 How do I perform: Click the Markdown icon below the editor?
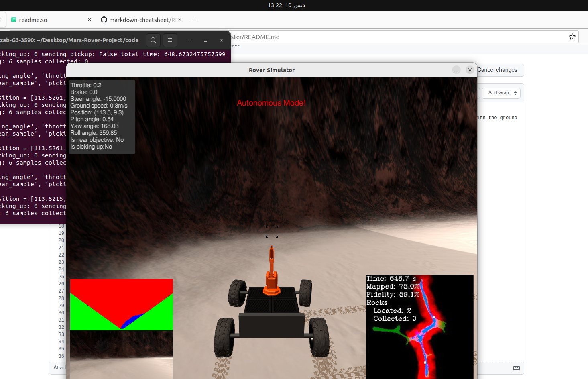pos(517,368)
